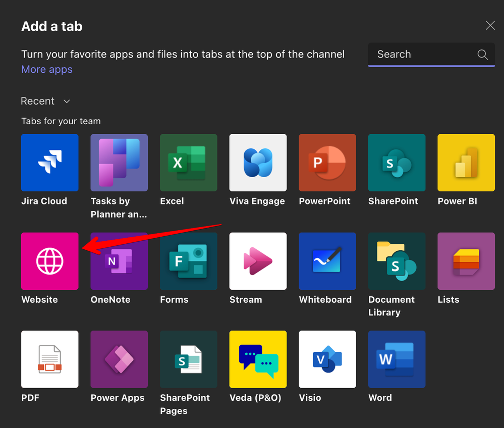Click the search magnifier icon
Viewport: 504px width, 428px height.
point(482,55)
